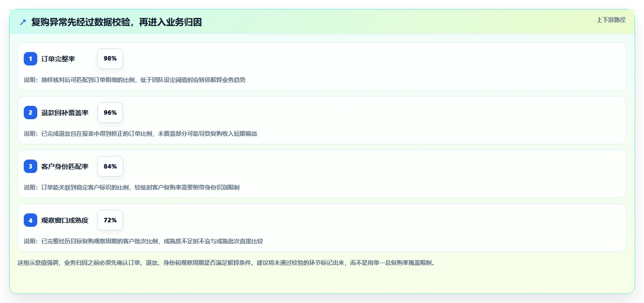Select the 观察窗口成熟度 label
The height and width of the screenshot is (303, 644).
click(65, 220)
